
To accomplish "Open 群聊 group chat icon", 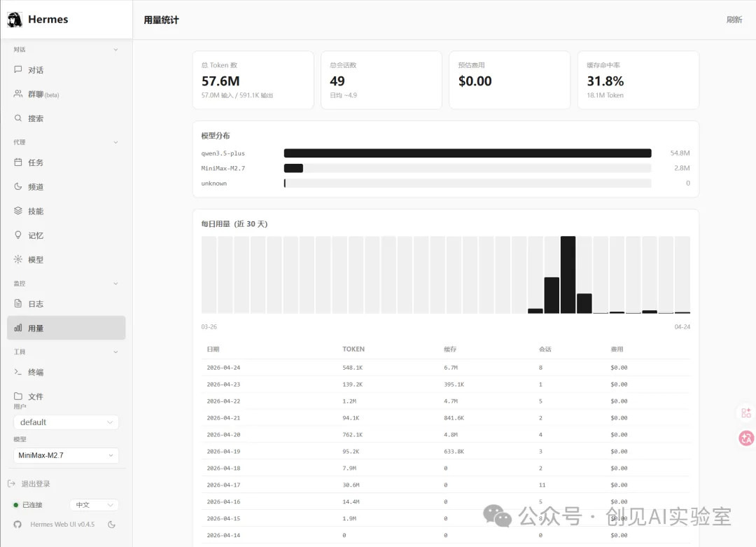I will click(17, 94).
